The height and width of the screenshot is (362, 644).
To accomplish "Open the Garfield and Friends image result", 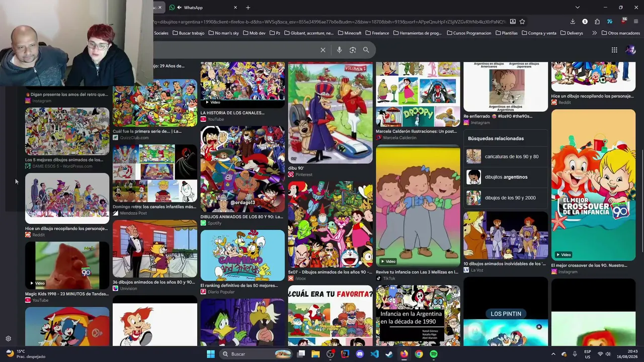I will click(243, 255).
